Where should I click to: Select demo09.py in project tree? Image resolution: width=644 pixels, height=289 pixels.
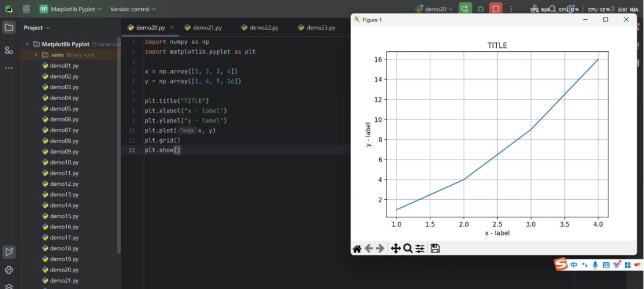click(x=61, y=151)
